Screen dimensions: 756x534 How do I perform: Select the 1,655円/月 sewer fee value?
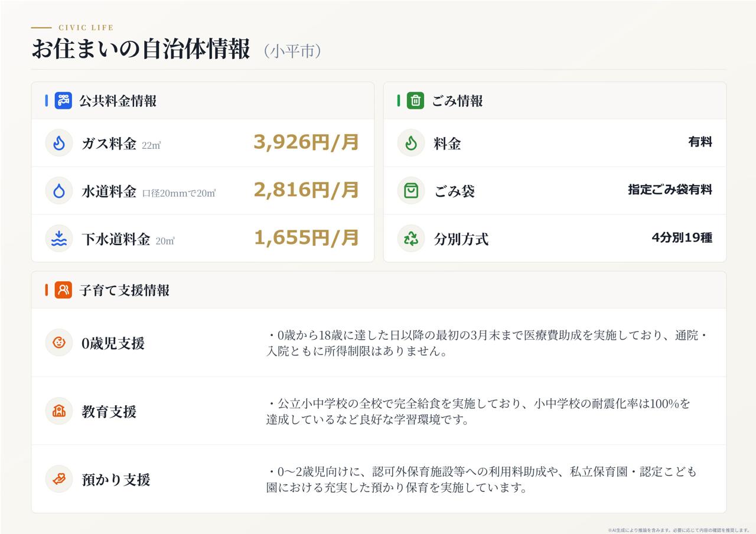click(x=307, y=238)
